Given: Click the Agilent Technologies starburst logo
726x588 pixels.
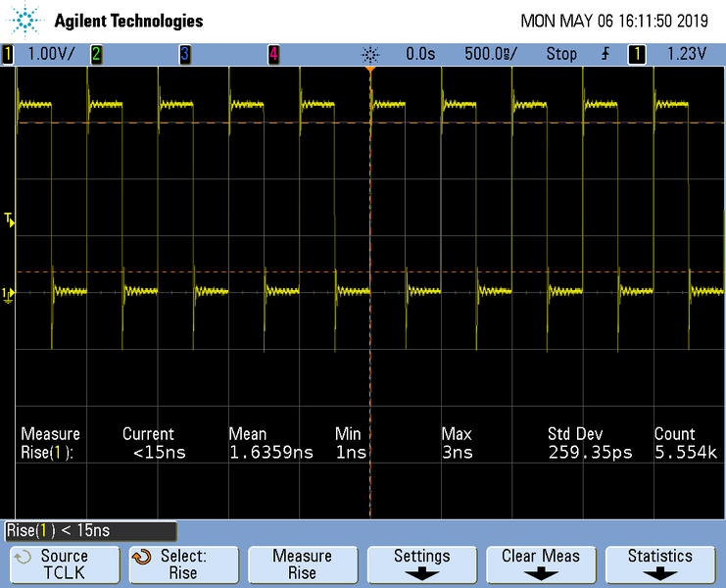Looking at the screenshot, I should click(x=25, y=20).
